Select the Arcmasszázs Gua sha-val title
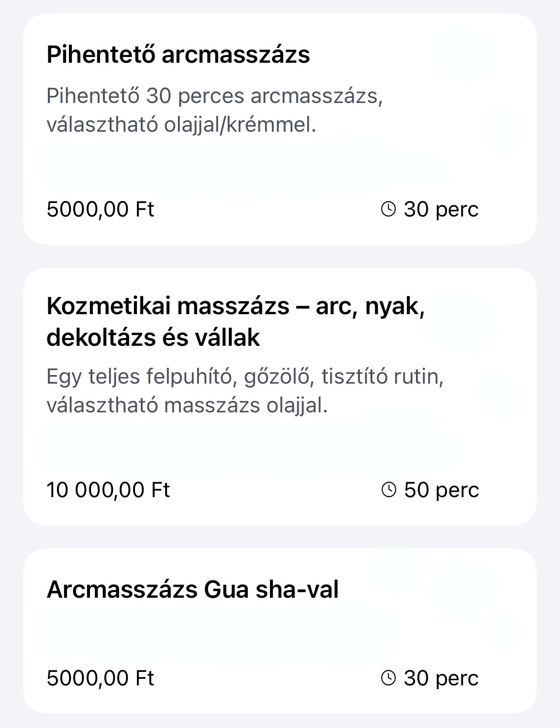560x728 pixels. [x=192, y=589]
